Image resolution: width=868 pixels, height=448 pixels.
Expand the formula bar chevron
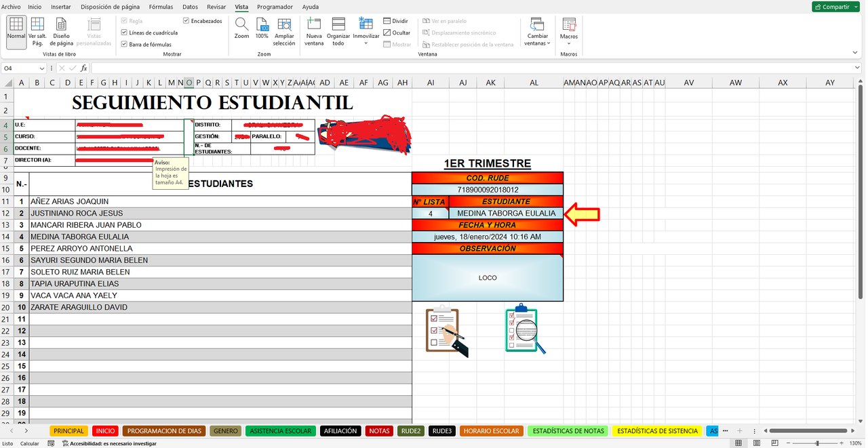[858, 68]
